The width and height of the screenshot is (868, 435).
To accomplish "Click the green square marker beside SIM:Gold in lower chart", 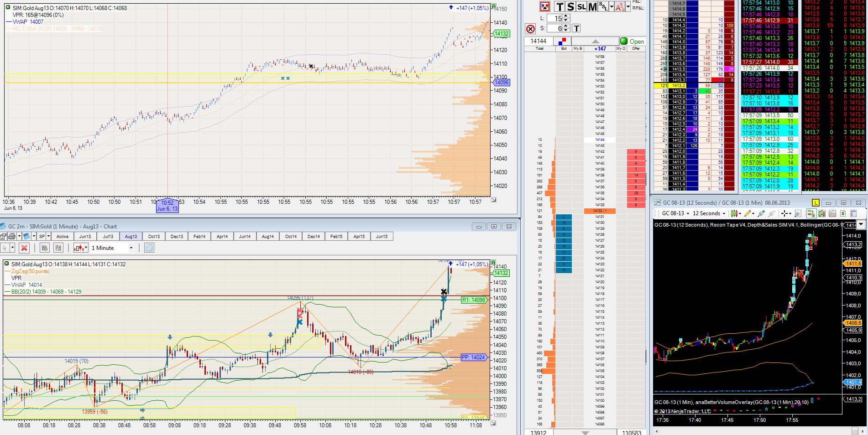I will click(x=6, y=264).
